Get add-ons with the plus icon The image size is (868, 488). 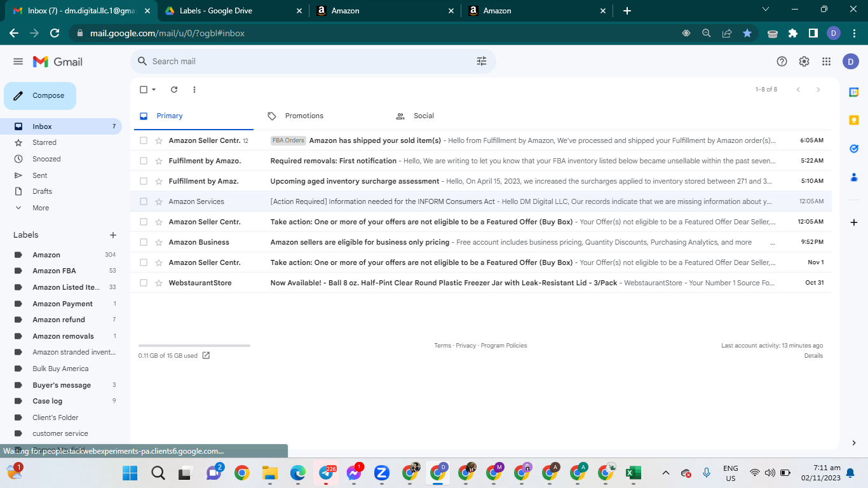(x=854, y=222)
